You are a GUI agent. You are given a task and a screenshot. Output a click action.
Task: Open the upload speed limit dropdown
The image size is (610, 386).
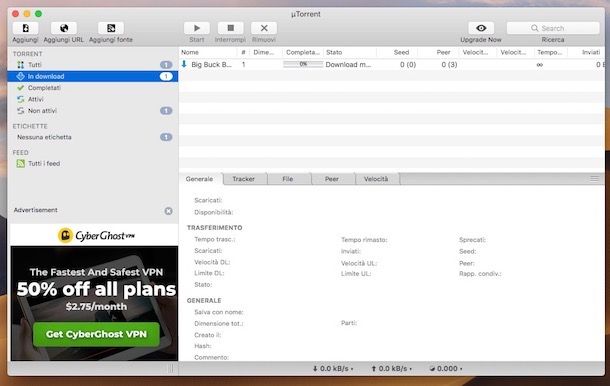[x=391, y=368]
